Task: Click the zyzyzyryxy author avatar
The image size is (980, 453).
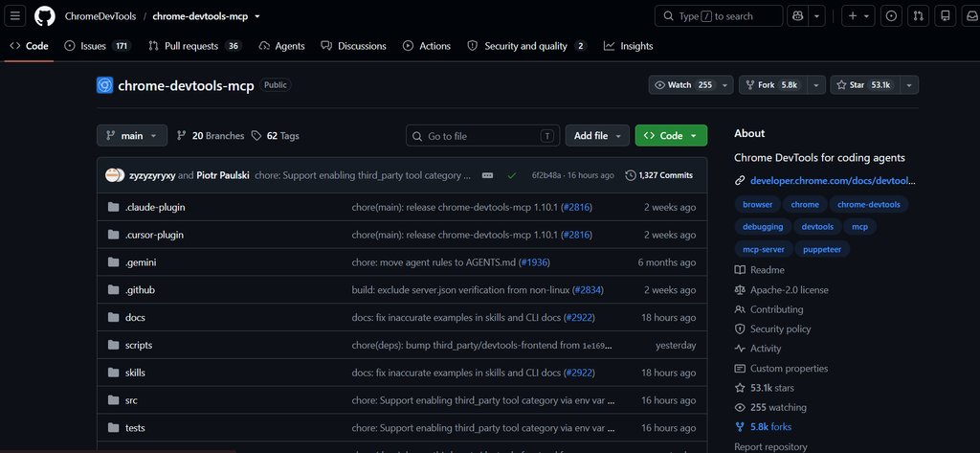Action: (x=112, y=175)
